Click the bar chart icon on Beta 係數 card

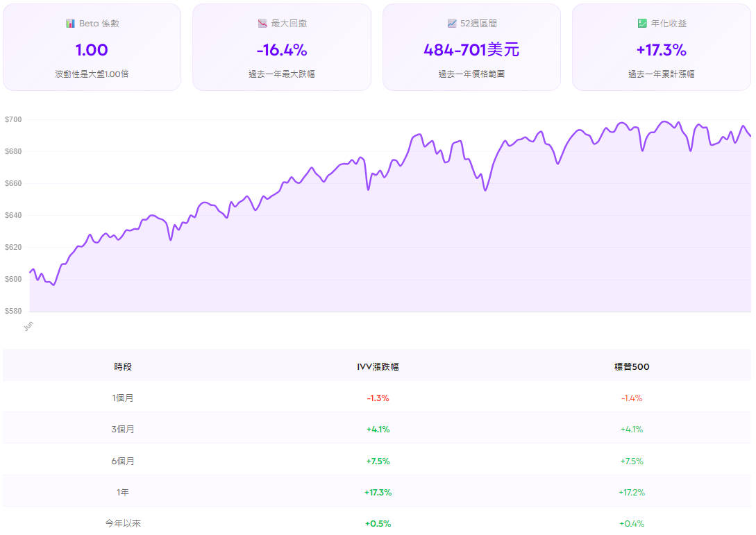[x=70, y=22]
